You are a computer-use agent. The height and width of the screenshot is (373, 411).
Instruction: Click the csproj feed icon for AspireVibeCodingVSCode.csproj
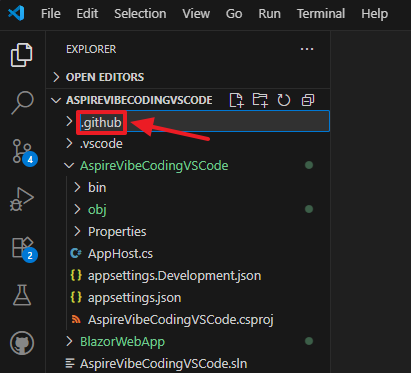(76, 319)
